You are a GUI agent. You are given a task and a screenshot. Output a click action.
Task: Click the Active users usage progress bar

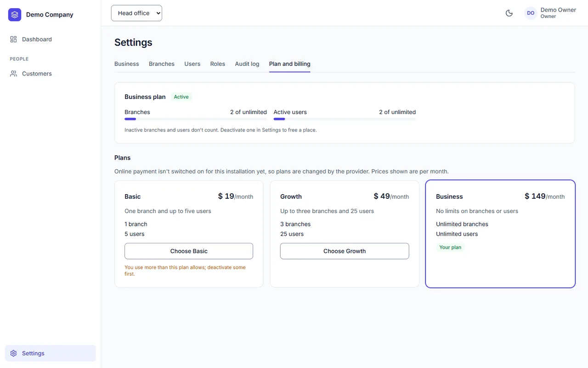[345, 119]
